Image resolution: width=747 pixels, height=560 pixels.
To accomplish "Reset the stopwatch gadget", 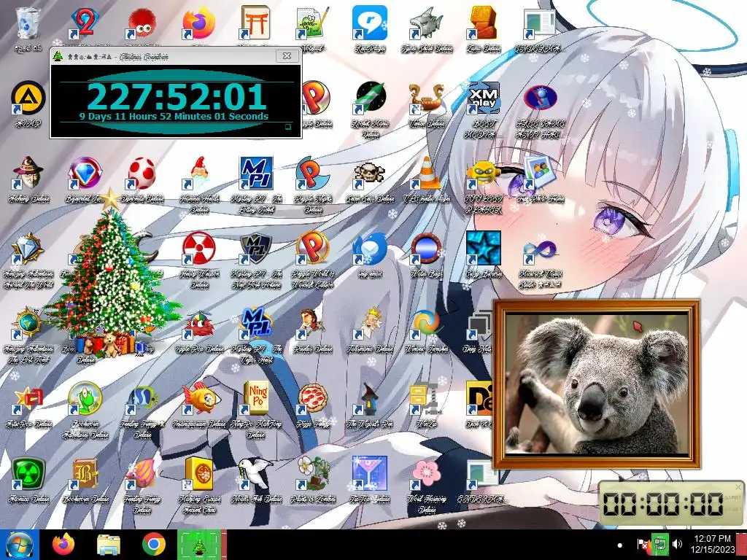I will 732,510.
